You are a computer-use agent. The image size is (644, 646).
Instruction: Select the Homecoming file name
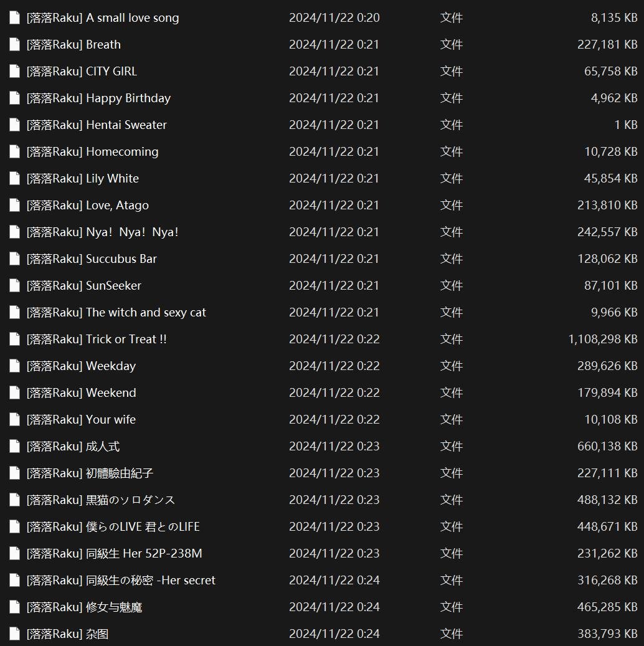(x=93, y=151)
